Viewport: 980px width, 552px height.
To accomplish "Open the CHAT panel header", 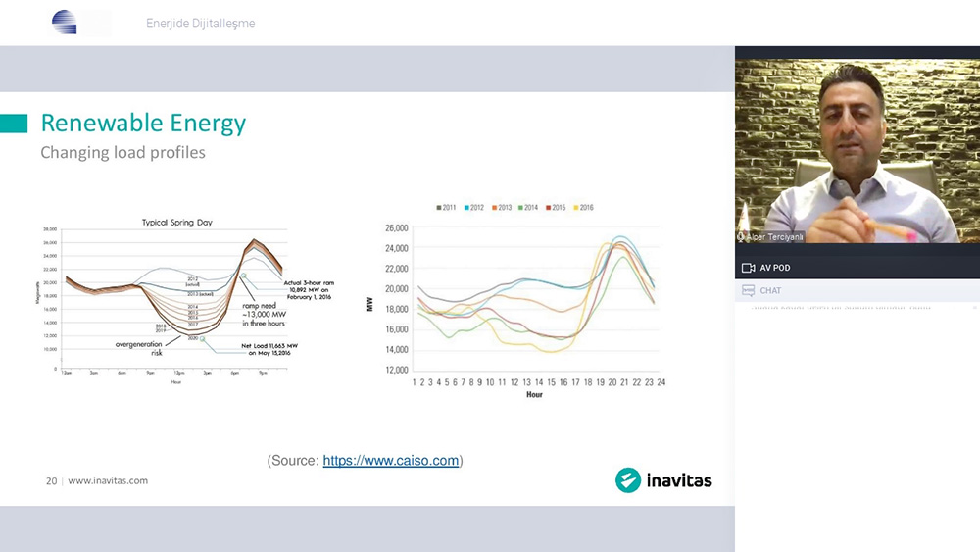I will [857, 290].
